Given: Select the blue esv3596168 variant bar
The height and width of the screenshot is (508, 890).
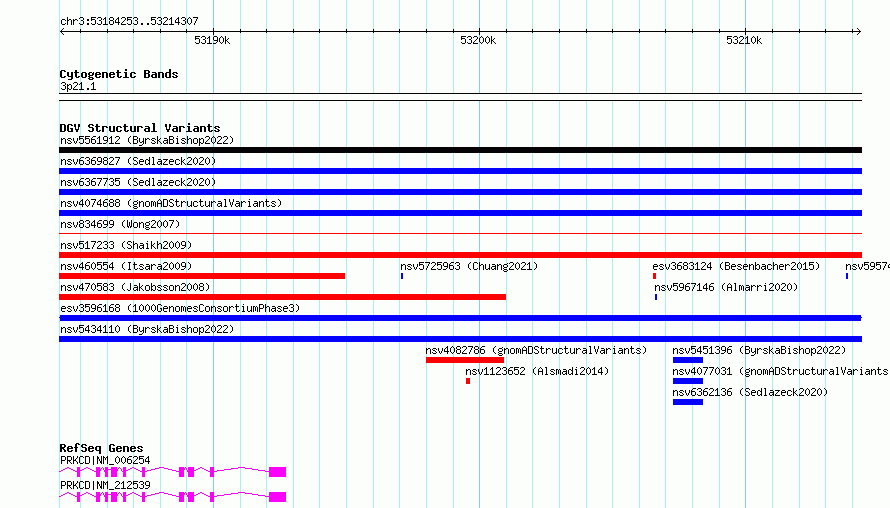Looking at the screenshot, I should [x=460, y=318].
